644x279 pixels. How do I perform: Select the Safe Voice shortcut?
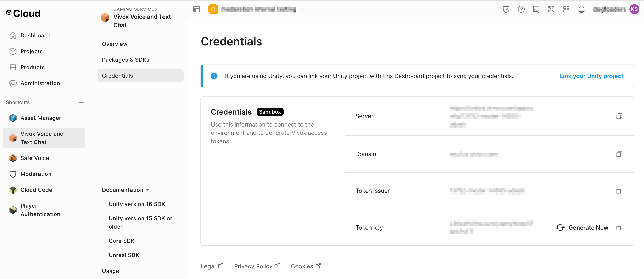click(x=34, y=158)
